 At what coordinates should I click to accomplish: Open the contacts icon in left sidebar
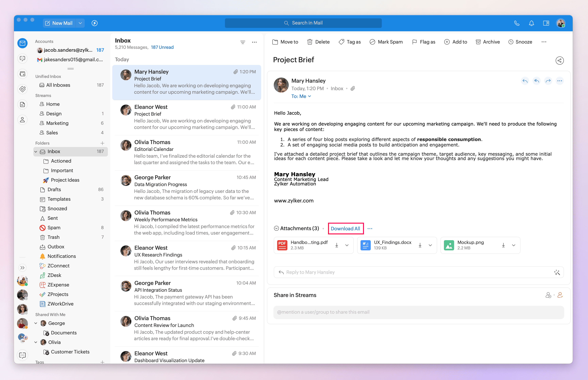click(22, 120)
